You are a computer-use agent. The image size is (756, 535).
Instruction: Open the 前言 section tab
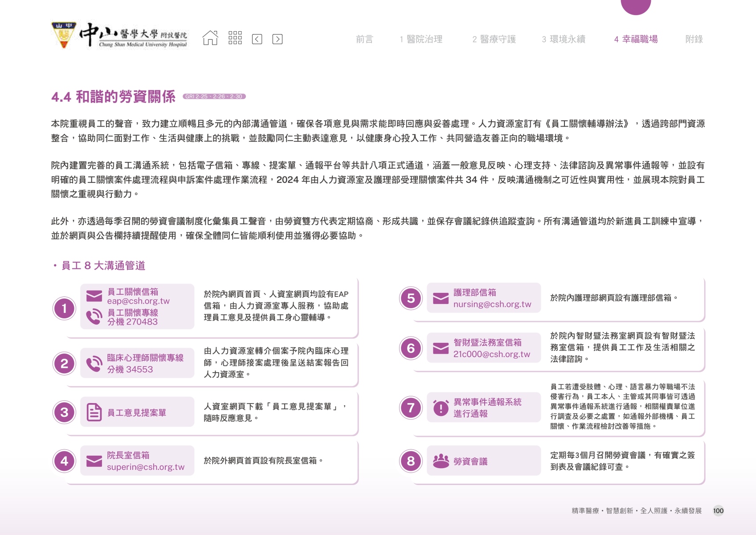[364, 39]
